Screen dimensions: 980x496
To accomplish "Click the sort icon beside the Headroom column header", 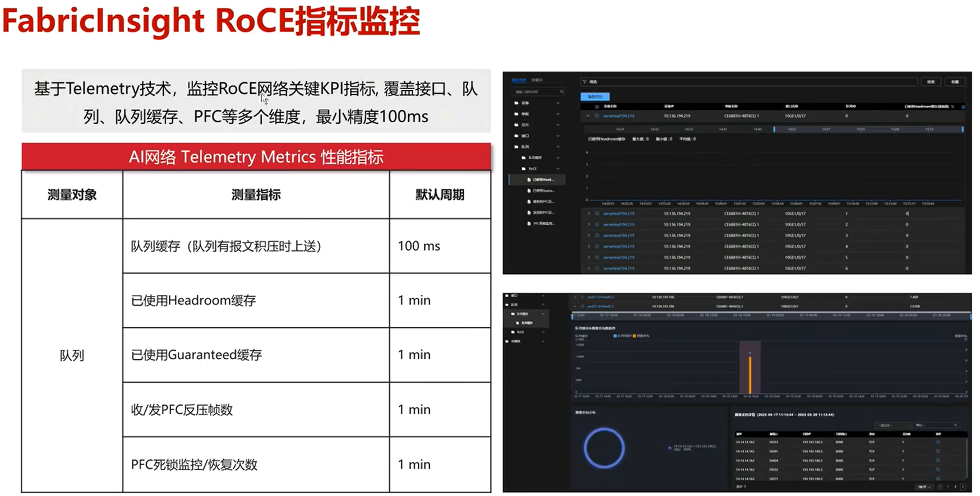I will [x=953, y=106].
